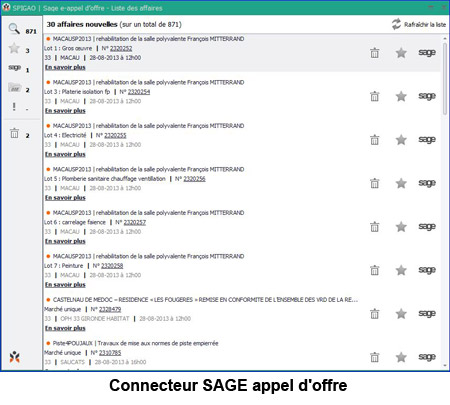
Task: Click the vertical scrollbar thumb of list
Action: point(445,78)
